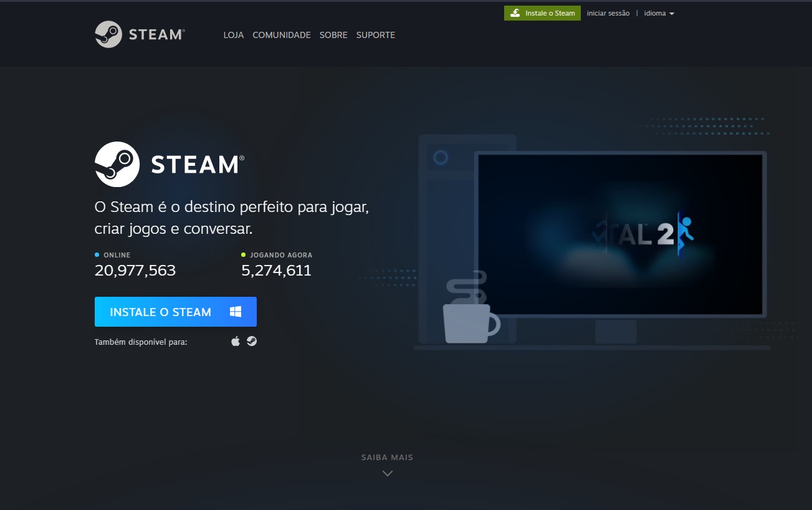812x510 pixels.
Task: Click the Portal 2 monitor image
Action: pyautogui.click(x=620, y=234)
